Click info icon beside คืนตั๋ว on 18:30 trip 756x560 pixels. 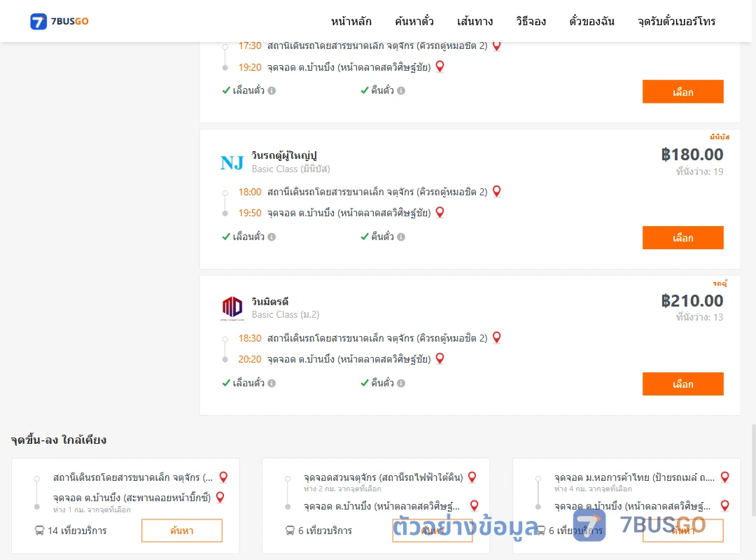tap(401, 383)
